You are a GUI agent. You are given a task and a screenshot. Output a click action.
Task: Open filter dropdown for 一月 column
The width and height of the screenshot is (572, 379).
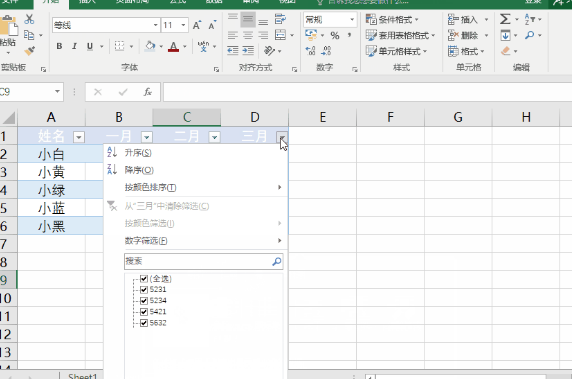click(x=147, y=137)
